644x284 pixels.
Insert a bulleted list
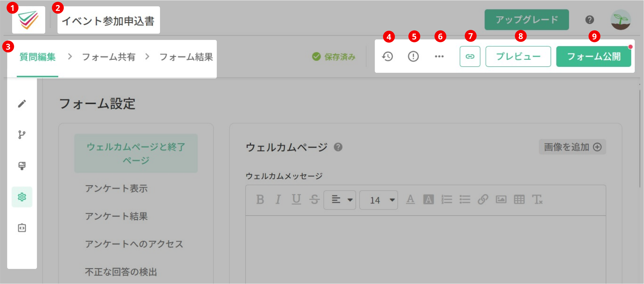[465, 200]
